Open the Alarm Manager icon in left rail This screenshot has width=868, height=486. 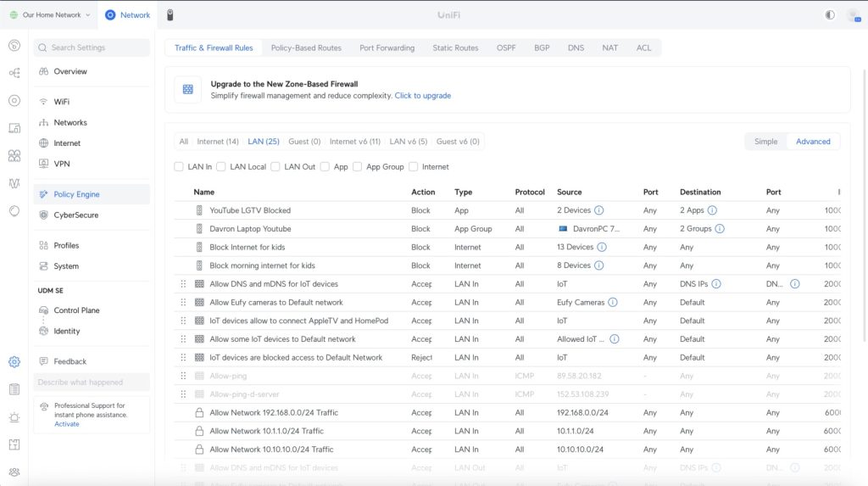pos(14,417)
